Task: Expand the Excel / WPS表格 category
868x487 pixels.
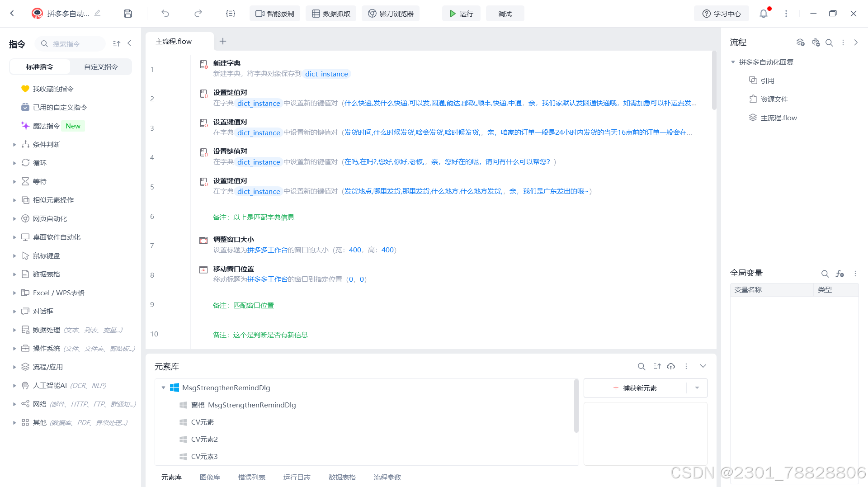Action: (14, 293)
